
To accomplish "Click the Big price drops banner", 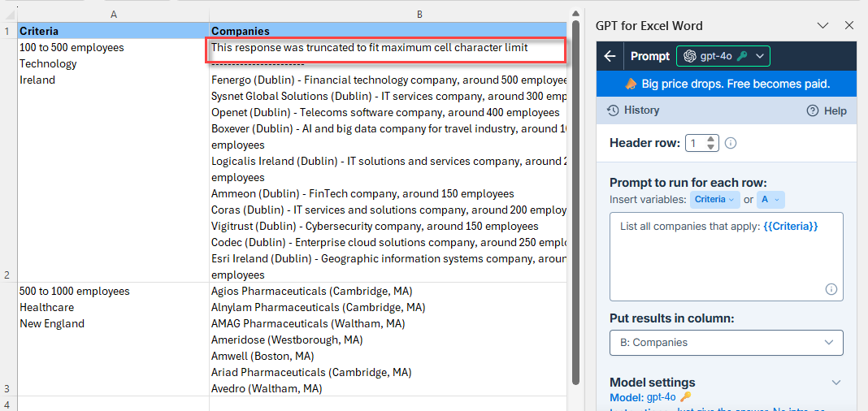I will 727,84.
